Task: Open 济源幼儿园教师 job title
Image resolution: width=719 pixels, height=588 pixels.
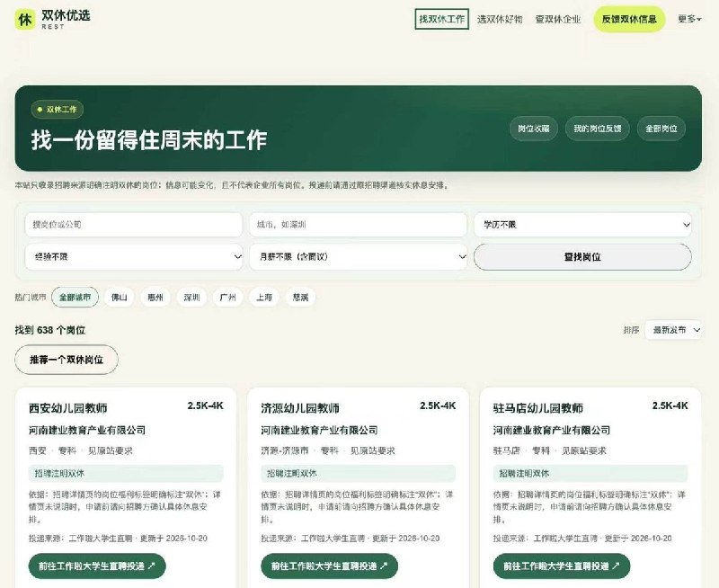Action: [300, 408]
